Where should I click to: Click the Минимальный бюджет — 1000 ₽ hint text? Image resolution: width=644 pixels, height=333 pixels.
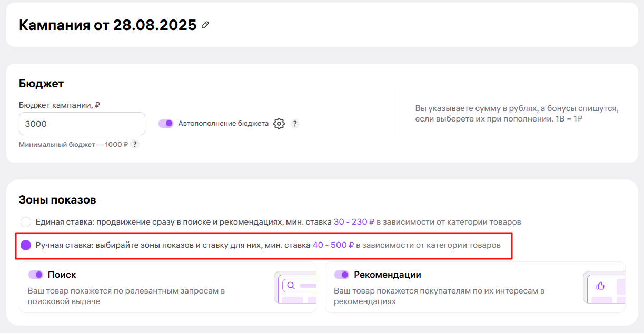[x=73, y=144]
